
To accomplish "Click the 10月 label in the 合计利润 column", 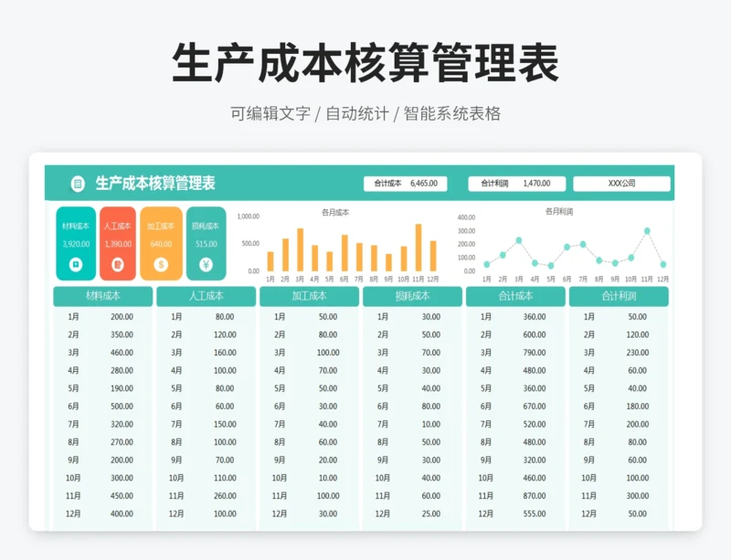I will click(x=588, y=478).
